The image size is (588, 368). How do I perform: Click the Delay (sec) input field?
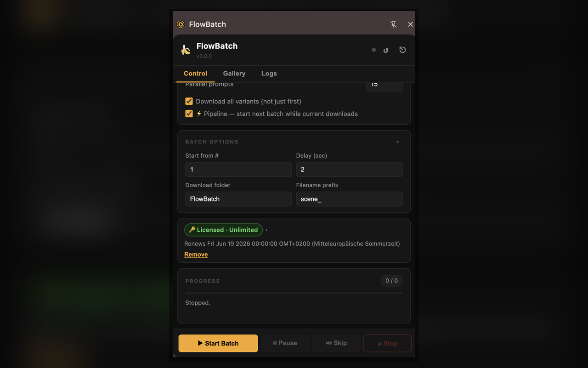349,169
